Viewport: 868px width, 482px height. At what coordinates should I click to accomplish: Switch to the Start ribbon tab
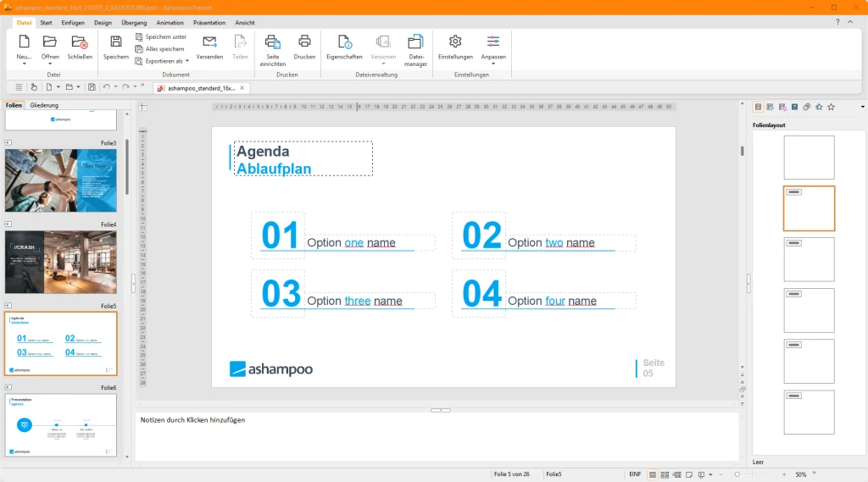[46, 23]
